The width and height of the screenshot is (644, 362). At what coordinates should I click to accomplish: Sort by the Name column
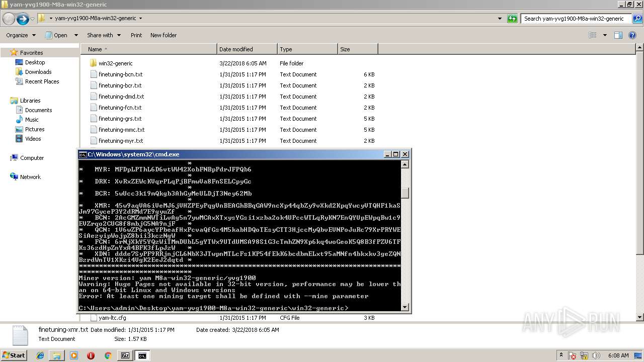[149, 49]
